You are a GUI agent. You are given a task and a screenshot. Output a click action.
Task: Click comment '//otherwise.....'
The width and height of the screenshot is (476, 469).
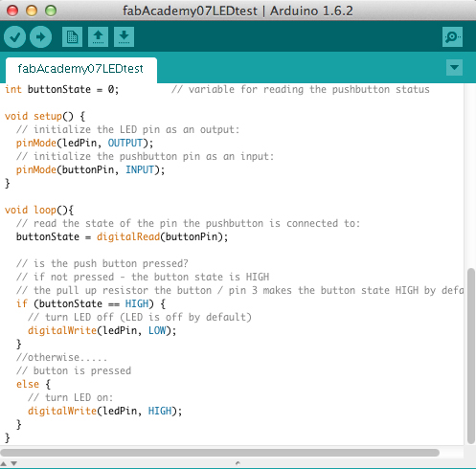(61, 357)
